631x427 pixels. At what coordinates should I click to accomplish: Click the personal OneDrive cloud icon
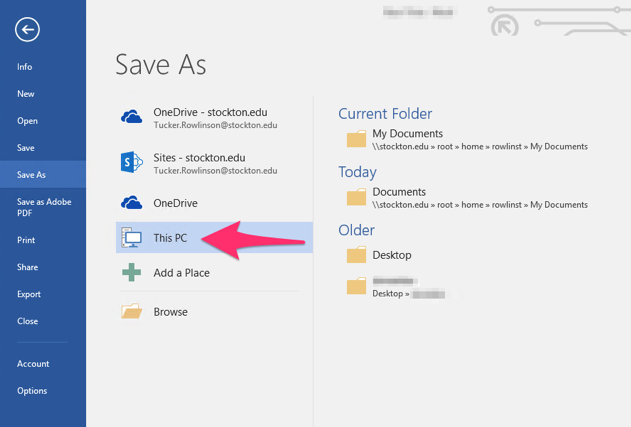click(132, 203)
